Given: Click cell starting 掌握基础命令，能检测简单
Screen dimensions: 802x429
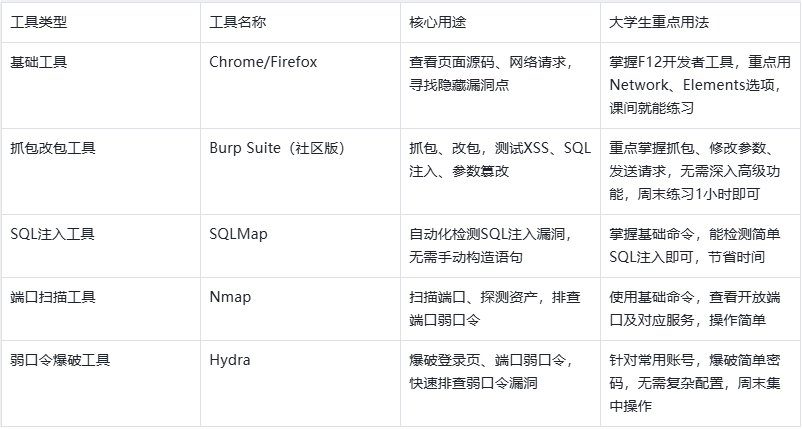Looking at the screenshot, I should point(700,246).
